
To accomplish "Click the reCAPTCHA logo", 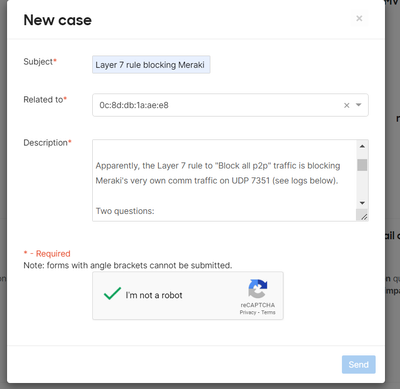I will (x=257, y=288).
